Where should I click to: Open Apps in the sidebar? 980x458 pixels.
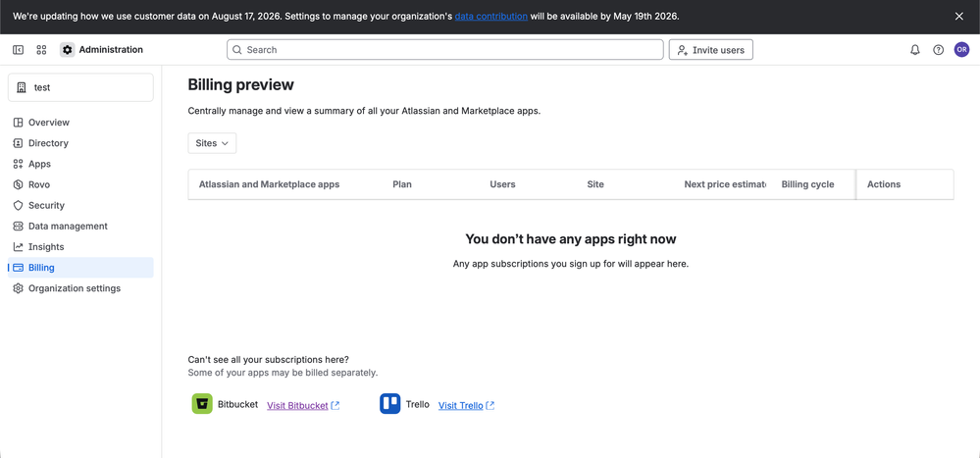80,164
